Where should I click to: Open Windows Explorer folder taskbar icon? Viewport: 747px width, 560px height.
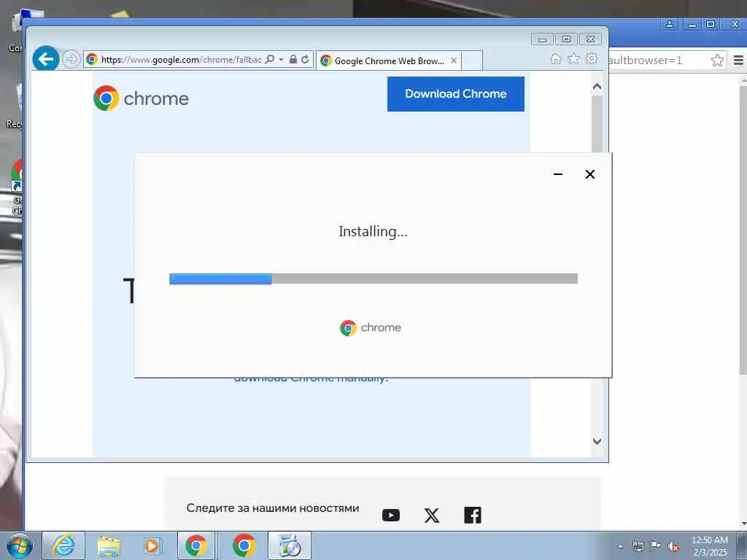[109, 545]
